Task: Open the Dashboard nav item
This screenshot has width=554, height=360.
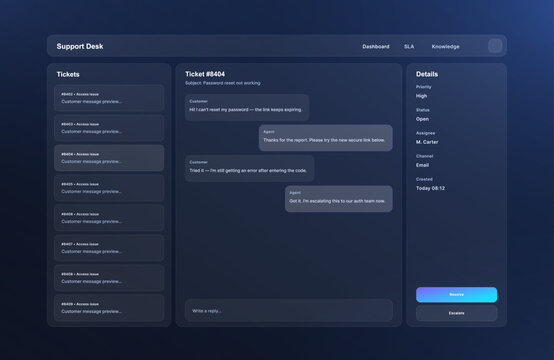Action: (376, 46)
